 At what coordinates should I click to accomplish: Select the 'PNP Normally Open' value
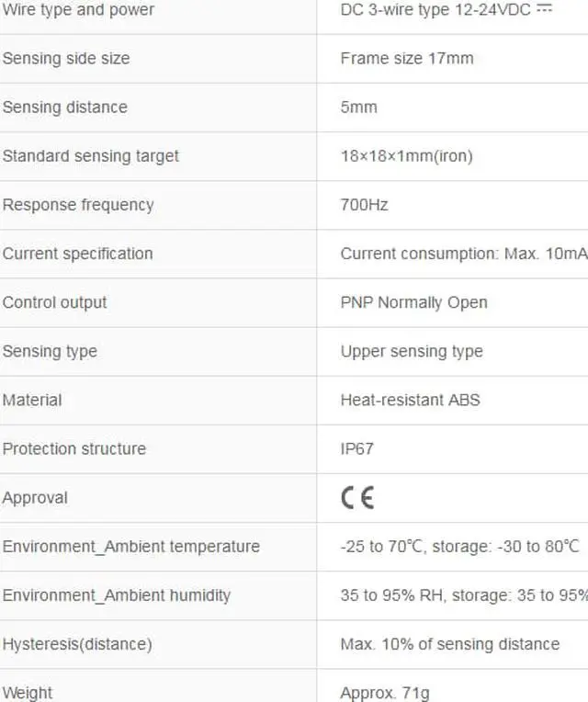click(x=413, y=302)
